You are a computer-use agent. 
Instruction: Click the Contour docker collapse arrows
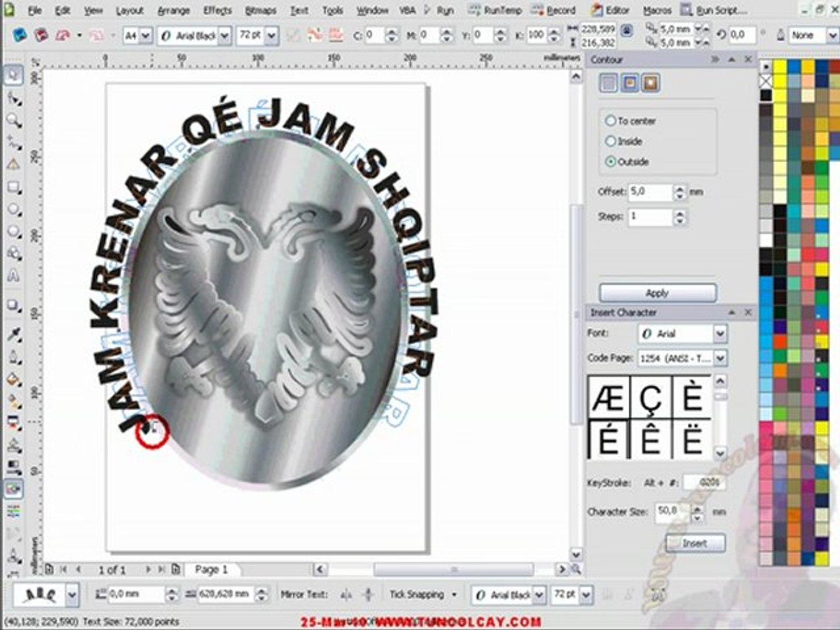(x=715, y=60)
